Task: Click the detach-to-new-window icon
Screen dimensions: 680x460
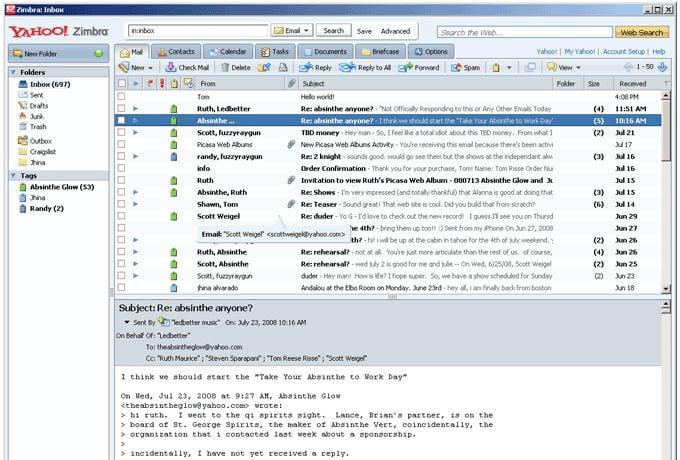Action: (x=530, y=68)
